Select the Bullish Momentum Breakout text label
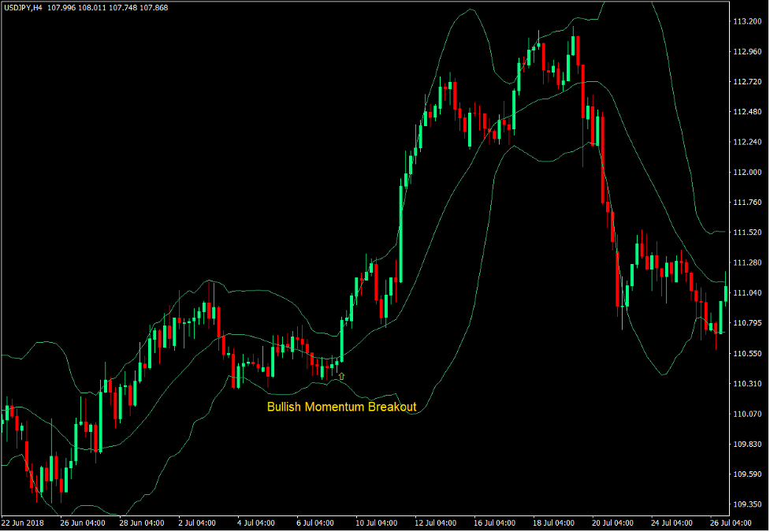 pyautogui.click(x=341, y=407)
